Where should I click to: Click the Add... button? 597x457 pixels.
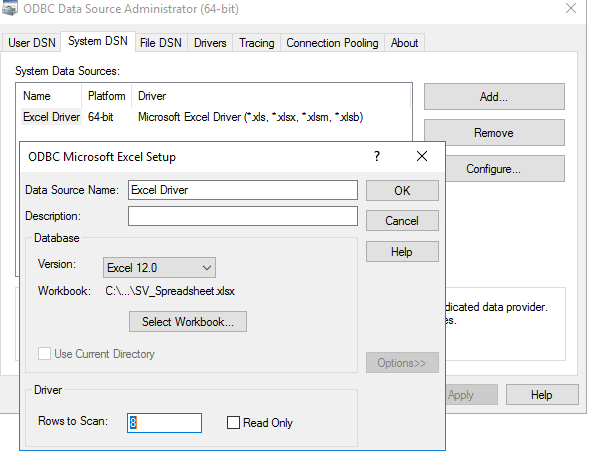click(x=494, y=97)
